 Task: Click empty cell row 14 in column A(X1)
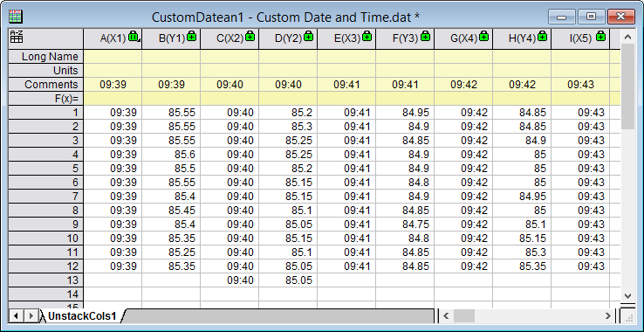point(113,294)
